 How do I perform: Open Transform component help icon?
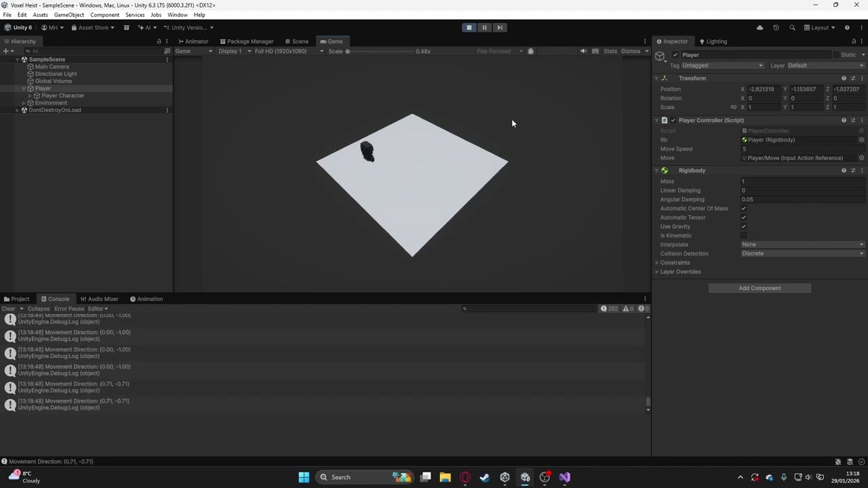844,78
